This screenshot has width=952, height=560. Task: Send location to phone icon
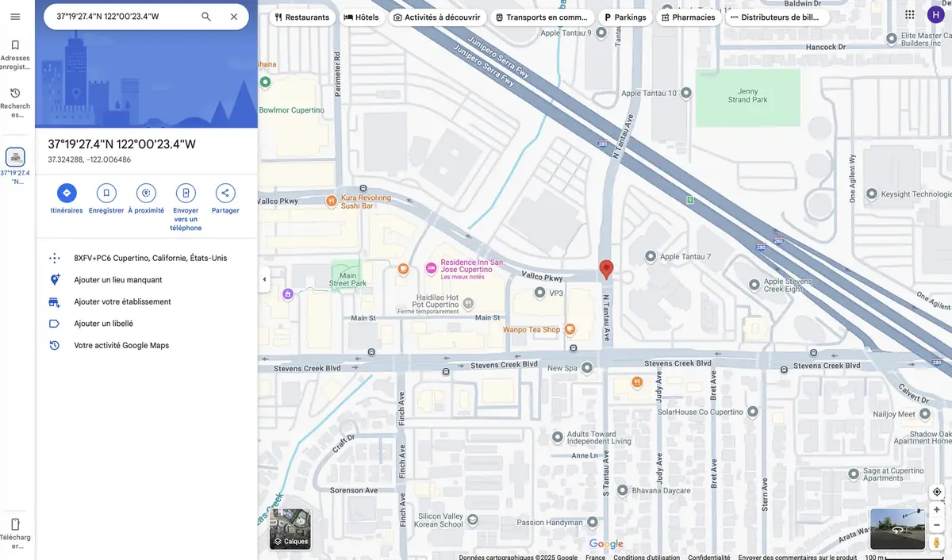click(x=186, y=193)
